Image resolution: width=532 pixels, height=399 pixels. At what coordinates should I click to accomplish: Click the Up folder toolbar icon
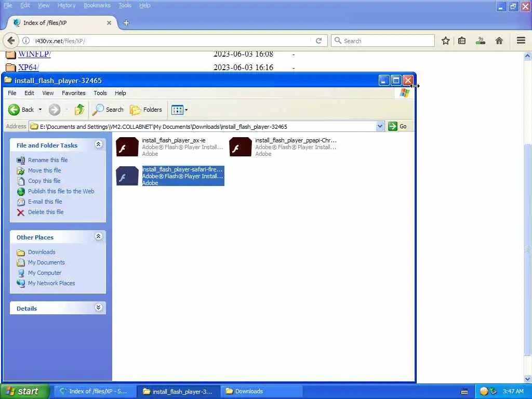click(x=79, y=110)
